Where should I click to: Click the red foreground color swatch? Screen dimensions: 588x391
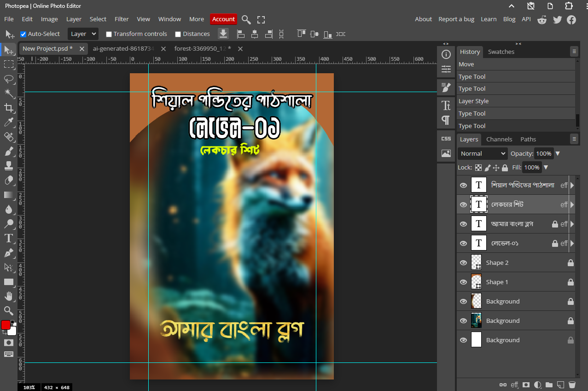coord(6,325)
